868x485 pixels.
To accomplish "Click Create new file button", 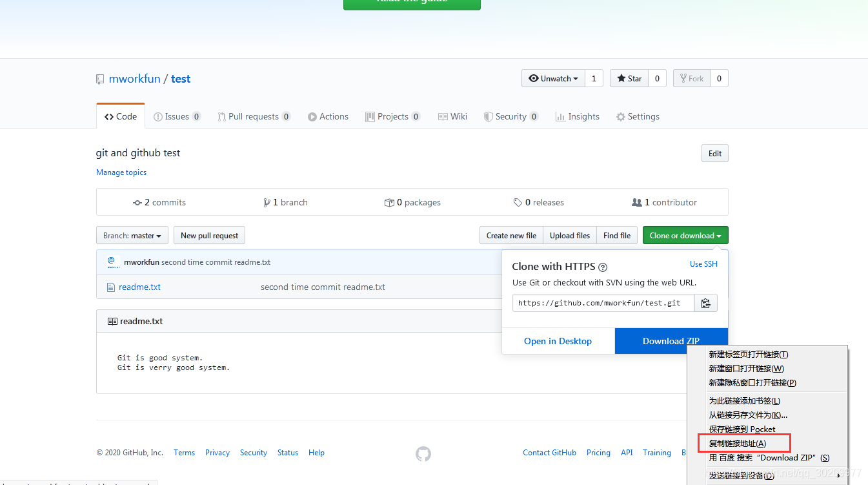I will (x=511, y=236).
